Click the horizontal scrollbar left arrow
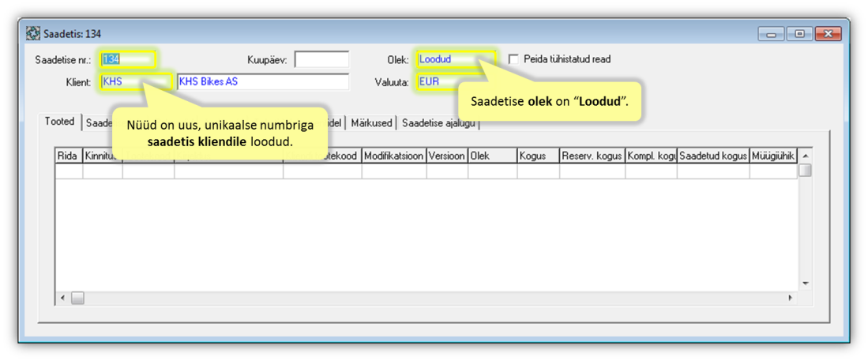This screenshot has height=361, width=868. pos(62,298)
